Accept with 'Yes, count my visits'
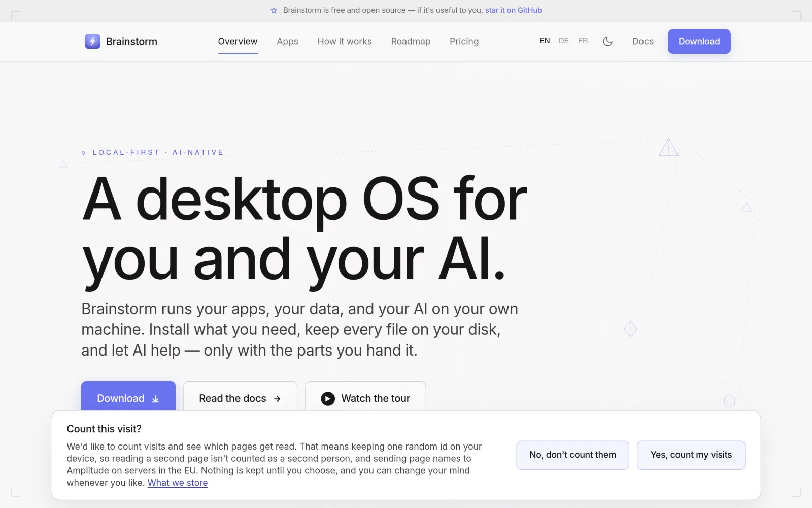Viewport: 812px width, 508px height. tap(691, 455)
